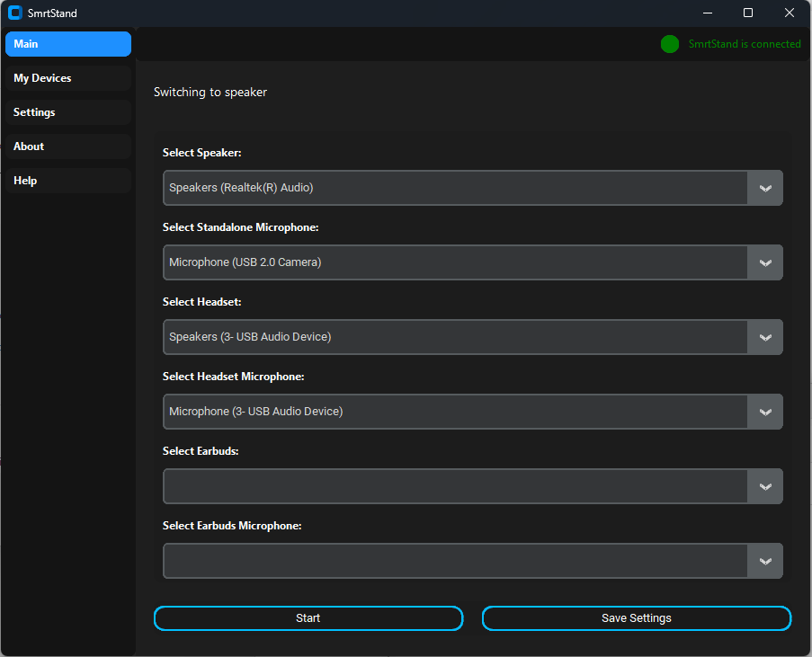Click the 'Select Headset Microphone:' label

[x=233, y=377]
